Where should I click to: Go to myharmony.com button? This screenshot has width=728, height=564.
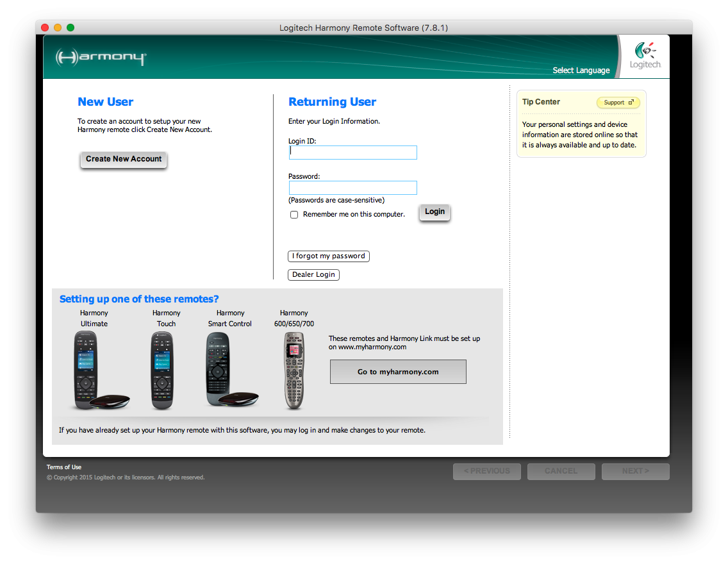coord(398,372)
